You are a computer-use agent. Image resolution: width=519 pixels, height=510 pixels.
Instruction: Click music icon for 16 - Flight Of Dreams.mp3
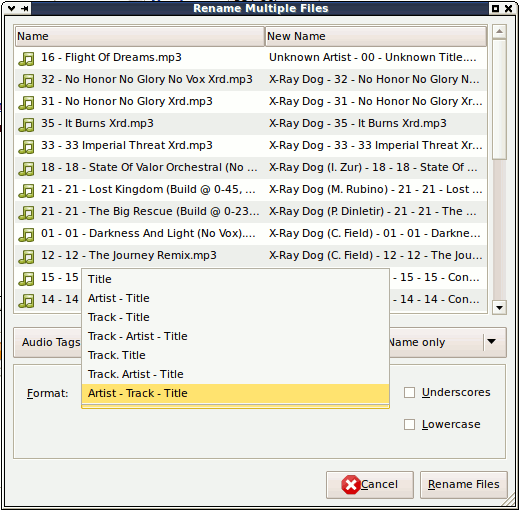click(26, 59)
